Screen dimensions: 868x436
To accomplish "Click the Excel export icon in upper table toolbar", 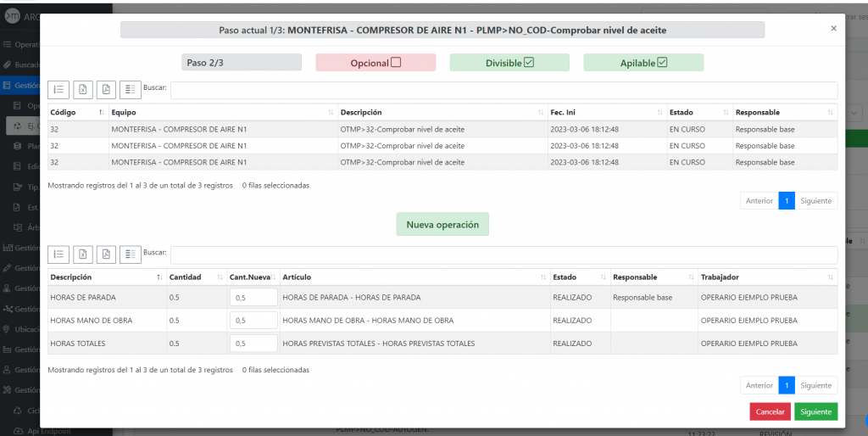I will pyautogui.click(x=83, y=89).
